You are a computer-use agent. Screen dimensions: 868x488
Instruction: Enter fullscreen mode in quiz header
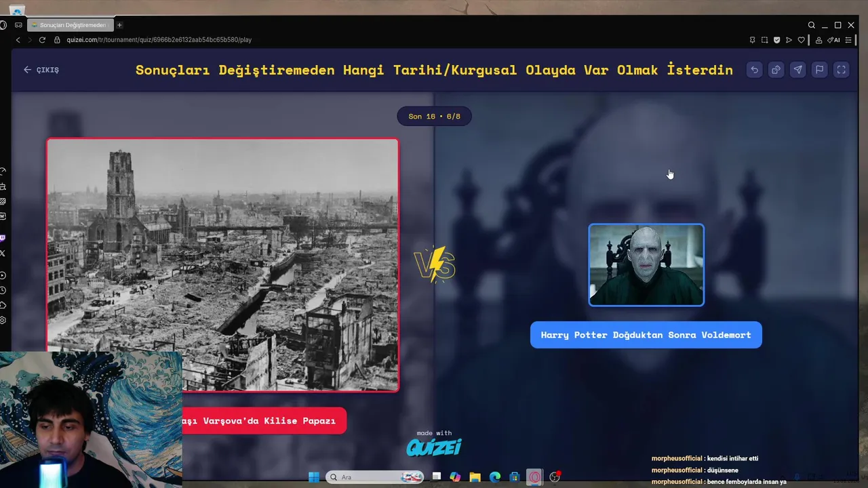[x=841, y=70]
